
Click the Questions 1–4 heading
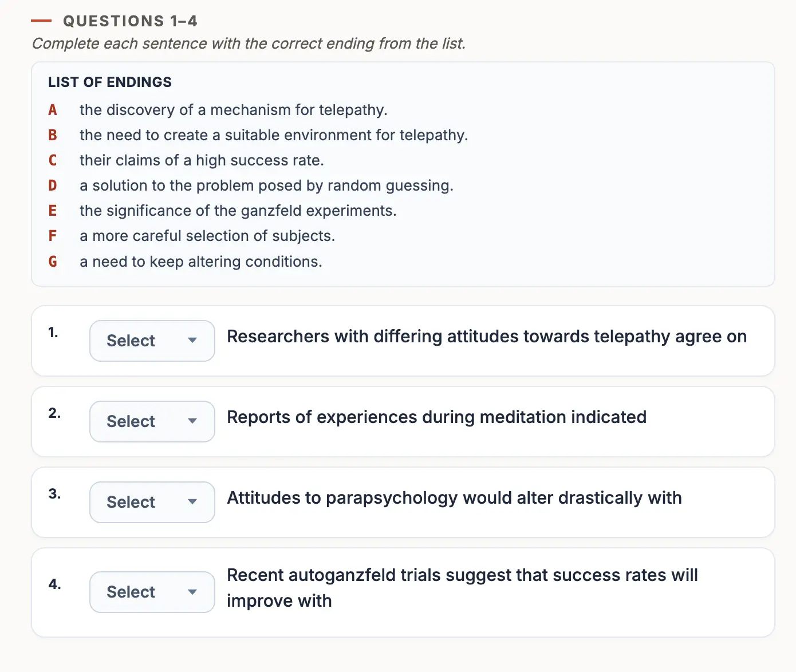pos(130,21)
